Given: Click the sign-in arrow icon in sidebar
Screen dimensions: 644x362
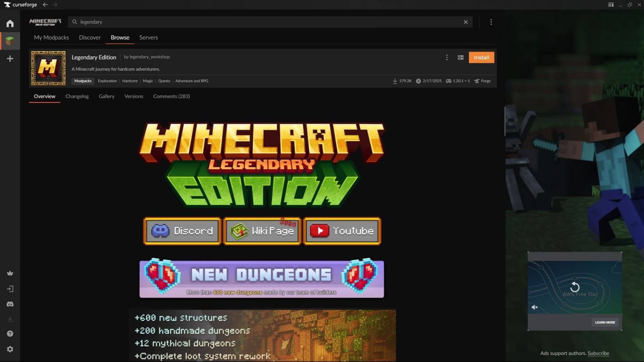Looking at the screenshot, I should [10, 288].
